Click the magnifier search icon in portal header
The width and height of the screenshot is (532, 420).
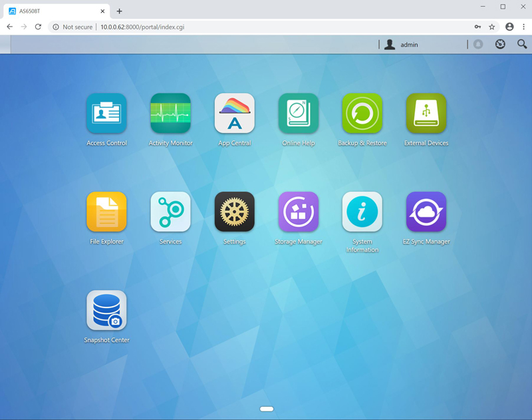[x=522, y=44]
